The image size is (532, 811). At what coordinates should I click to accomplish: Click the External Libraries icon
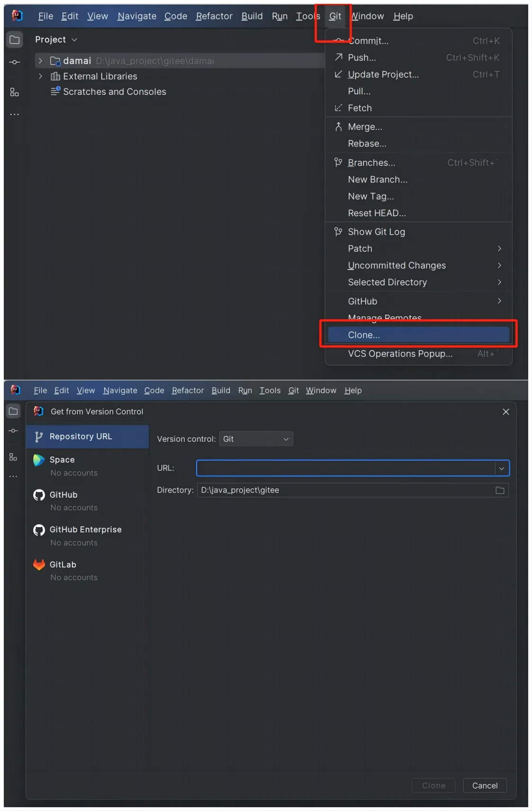point(55,76)
